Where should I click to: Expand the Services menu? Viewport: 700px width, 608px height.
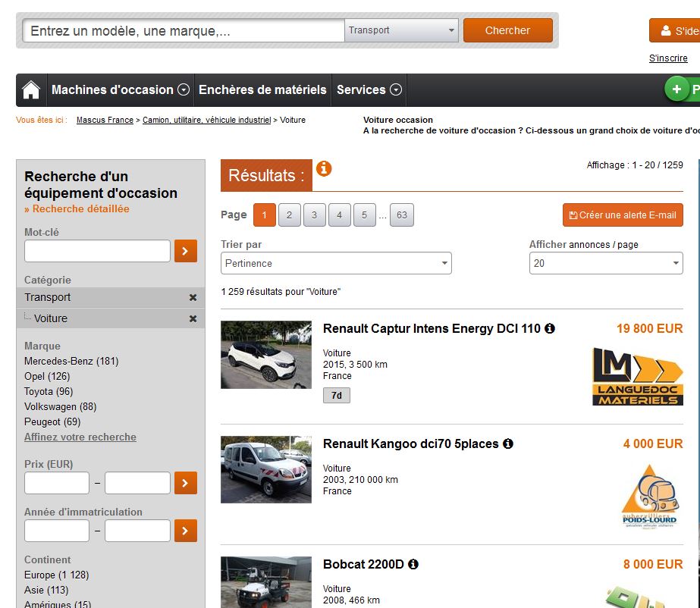[x=369, y=89]
